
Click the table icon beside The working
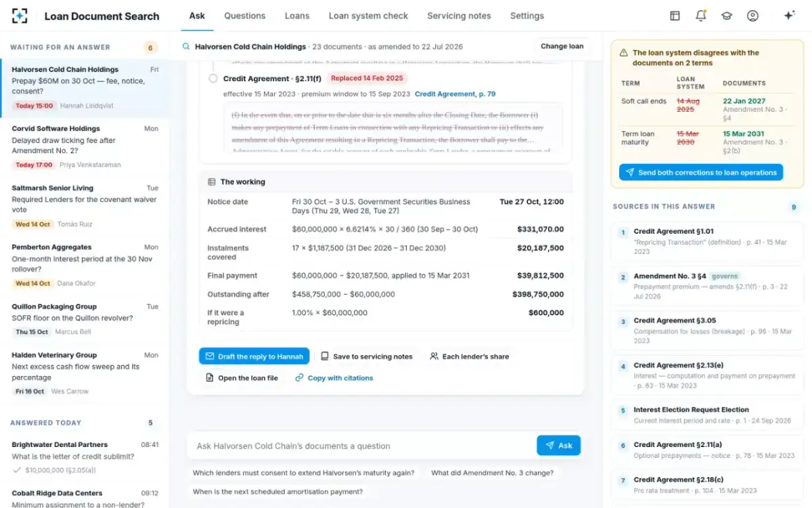[212, 182]
